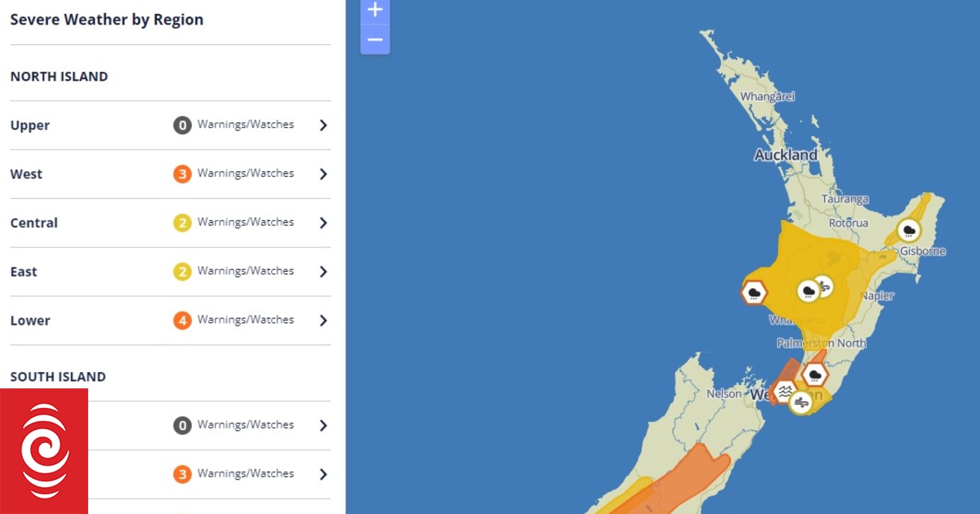
Task: Expand the East warnings chevron
Action: 323,272
